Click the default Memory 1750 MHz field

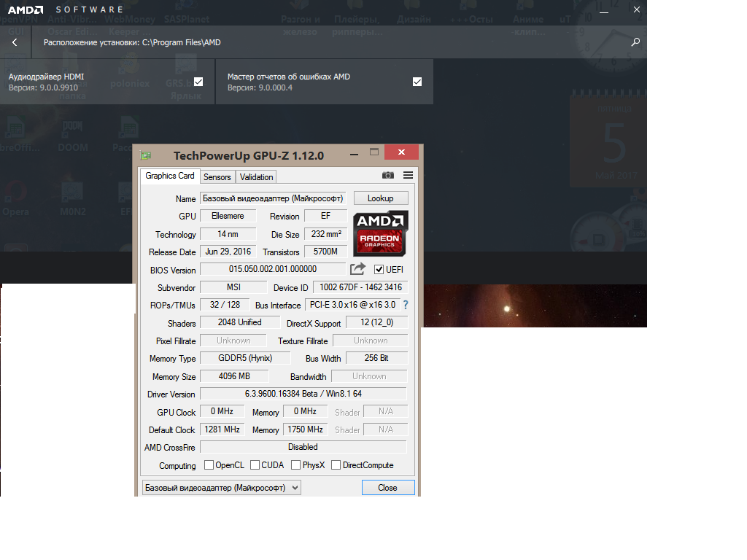pyautogui.click(x=306, y=429)
